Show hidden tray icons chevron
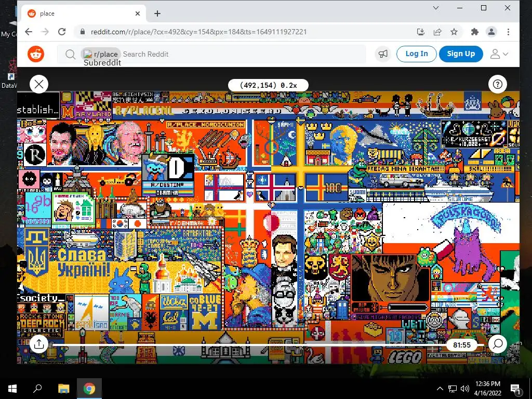The height and width of the screenshot is (399, 532). pyautogui.click(x=440, y=389)
